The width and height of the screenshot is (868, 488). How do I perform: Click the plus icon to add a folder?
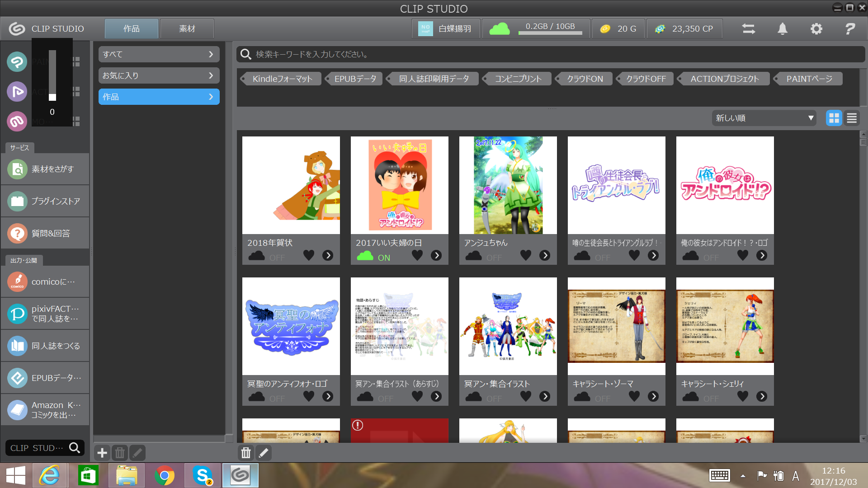(x=102, y=452)
